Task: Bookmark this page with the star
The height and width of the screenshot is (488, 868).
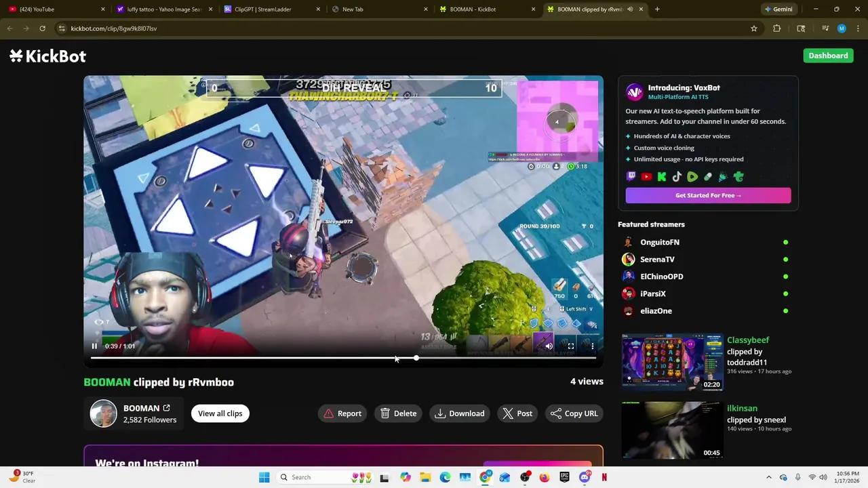Action: coord(754,28)
